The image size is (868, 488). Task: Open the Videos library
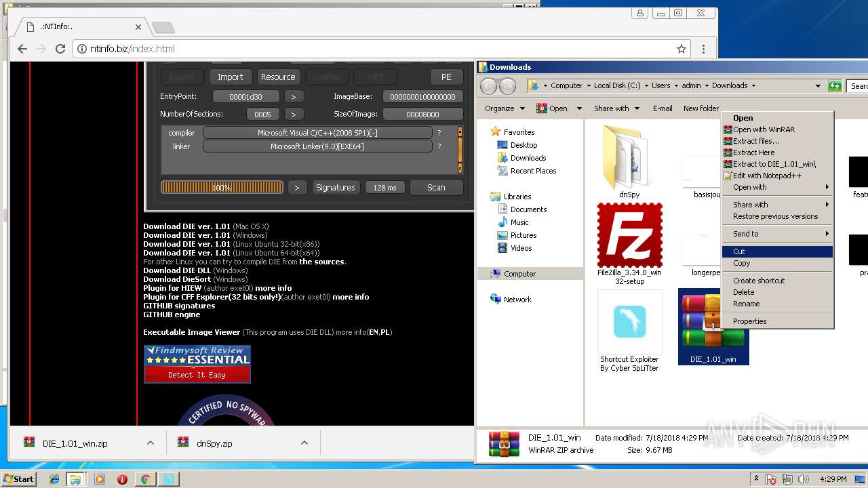click(x=521, y=248)
